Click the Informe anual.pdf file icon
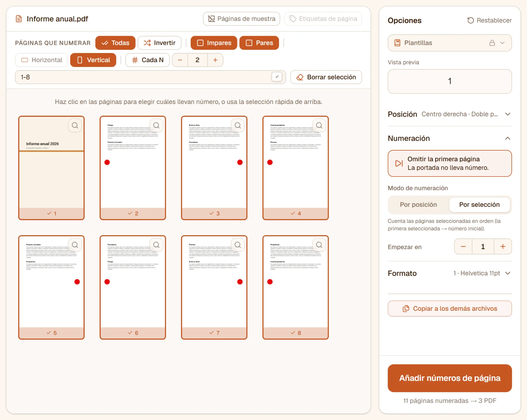The image size is (527, 420). pos(19,19)
